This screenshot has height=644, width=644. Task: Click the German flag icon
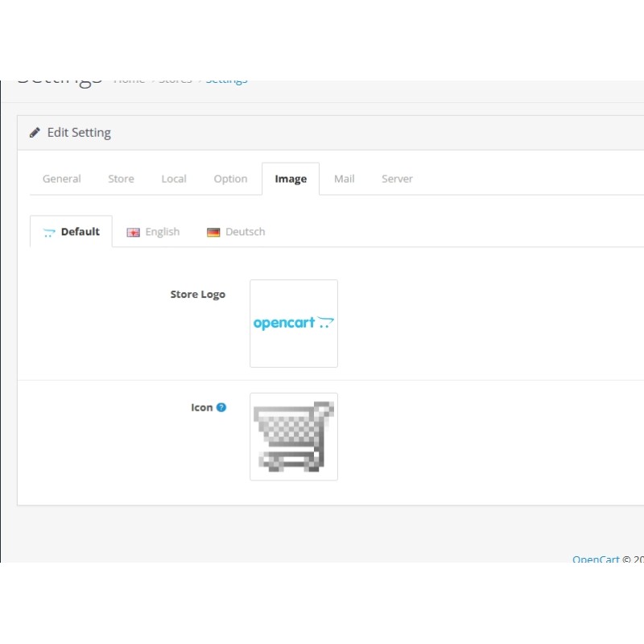click(x=213, y=233)
